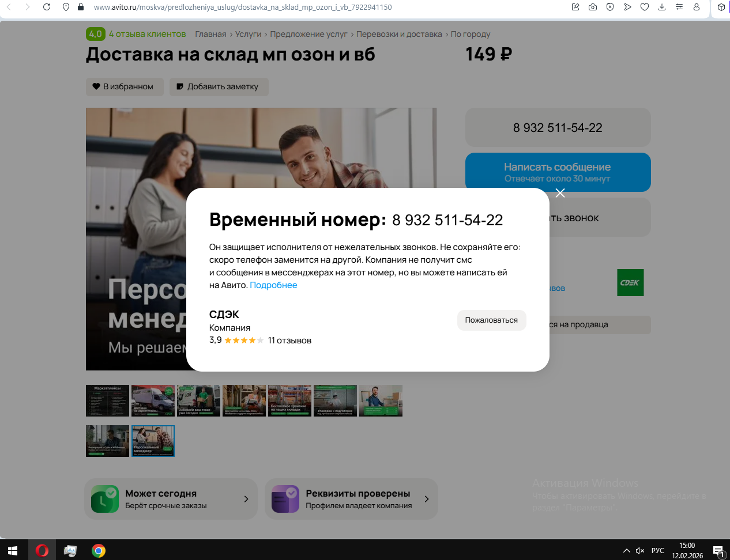Open the image app icon on taskbar
Viewport: 730px width, 560px height.
(x=70, y=550)
